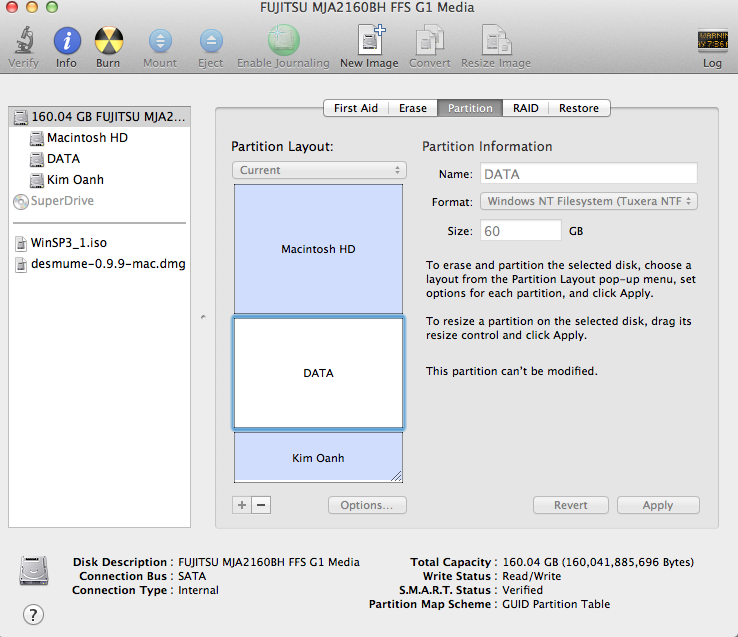This screenshot has width=738, height=637.
Task: Switch to the First Aid tab
Action: (356, 108)
